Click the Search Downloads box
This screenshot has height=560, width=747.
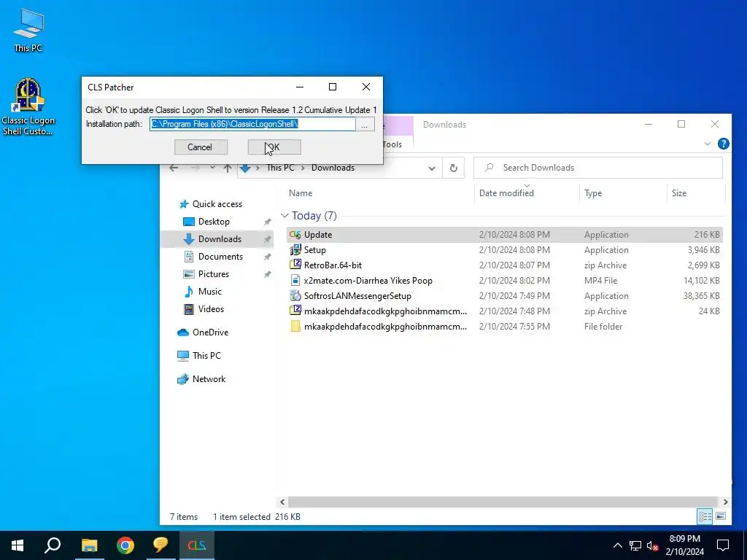point(598,168)
